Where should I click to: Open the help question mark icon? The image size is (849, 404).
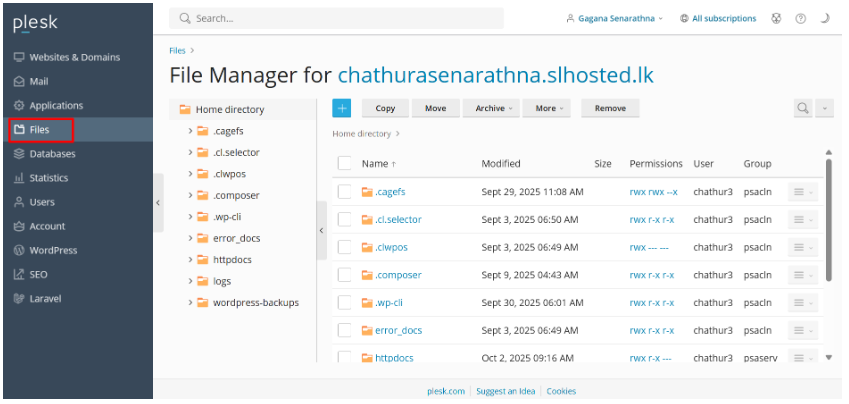pyautogui.click(x=800, y=18)
